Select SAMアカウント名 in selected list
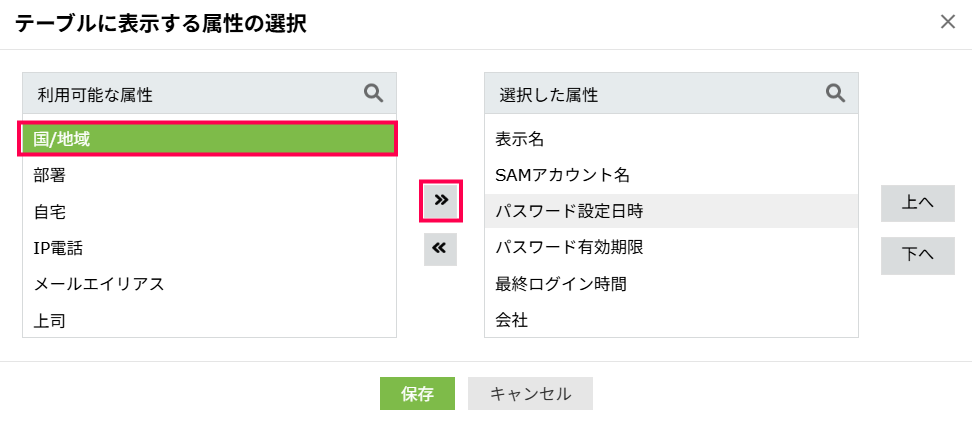972x423 pixels. point(670,175)
